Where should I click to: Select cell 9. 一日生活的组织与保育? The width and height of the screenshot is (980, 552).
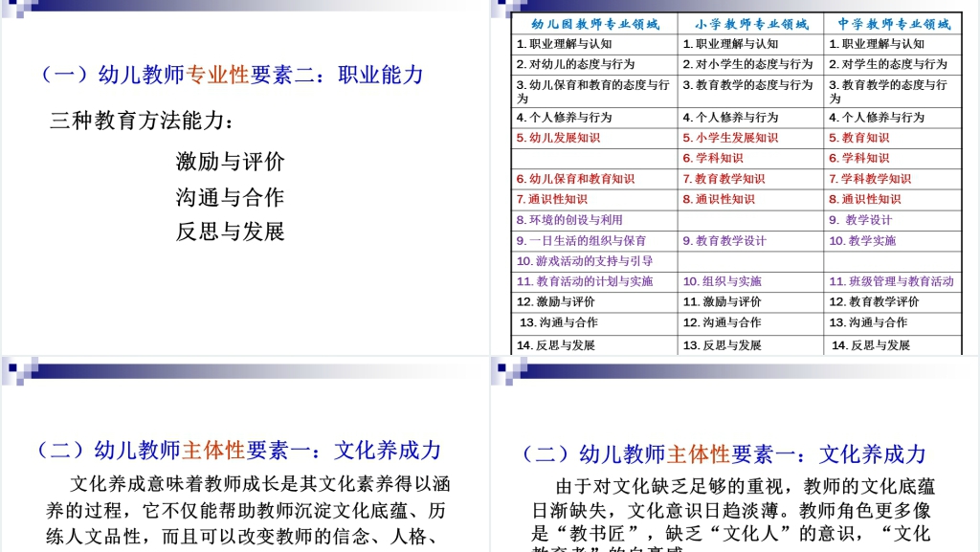(595, 241)
